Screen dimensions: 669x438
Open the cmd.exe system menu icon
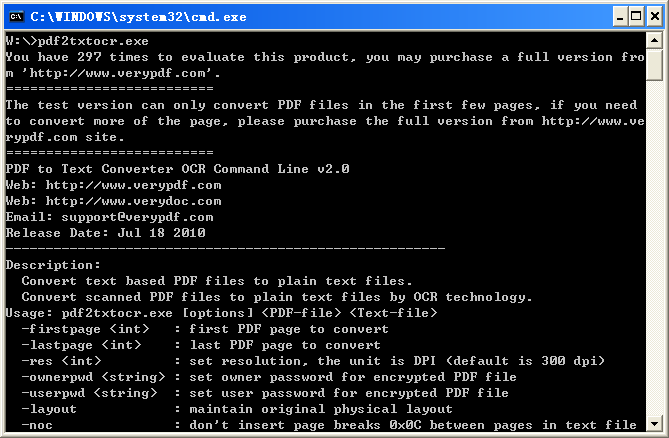17,17
